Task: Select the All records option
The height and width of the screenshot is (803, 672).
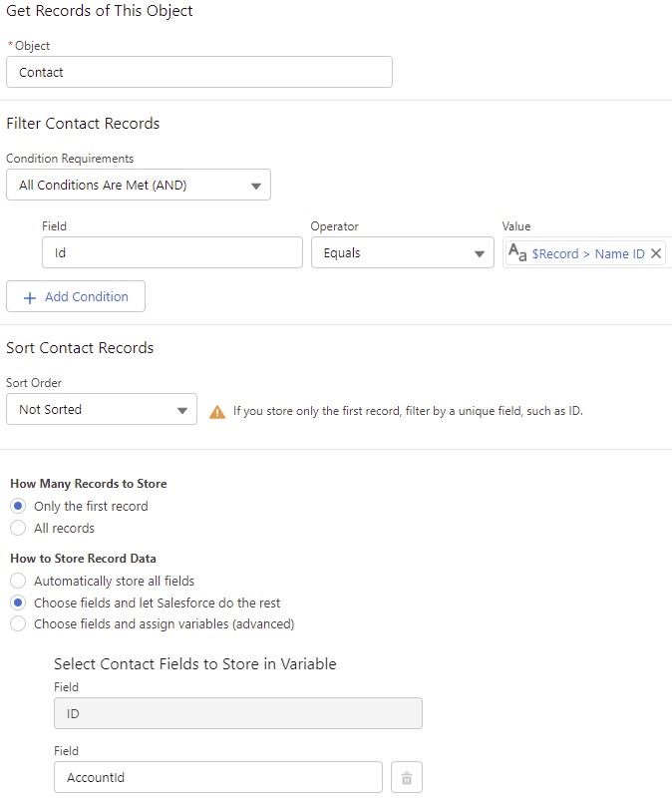Action: [x=18, y=528]
